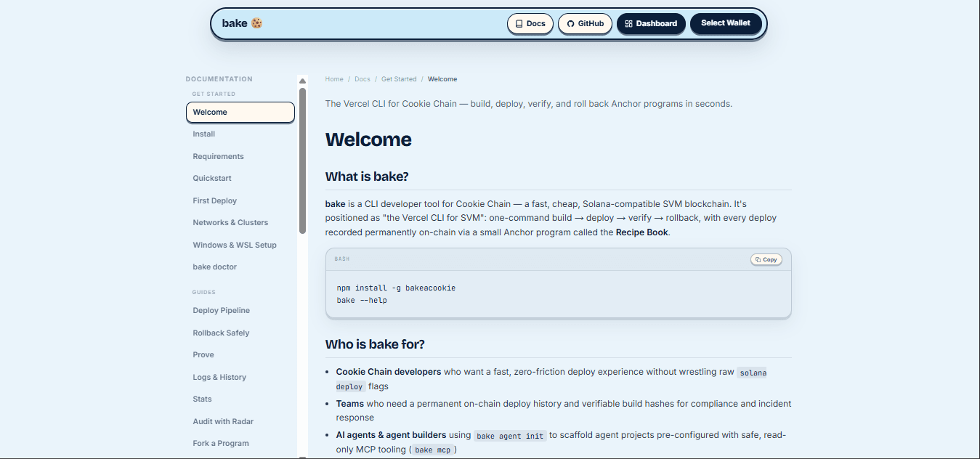Click the Welcome breadcrumb current page
Screen dimensions: 980x459
click(x=442, y=79)
